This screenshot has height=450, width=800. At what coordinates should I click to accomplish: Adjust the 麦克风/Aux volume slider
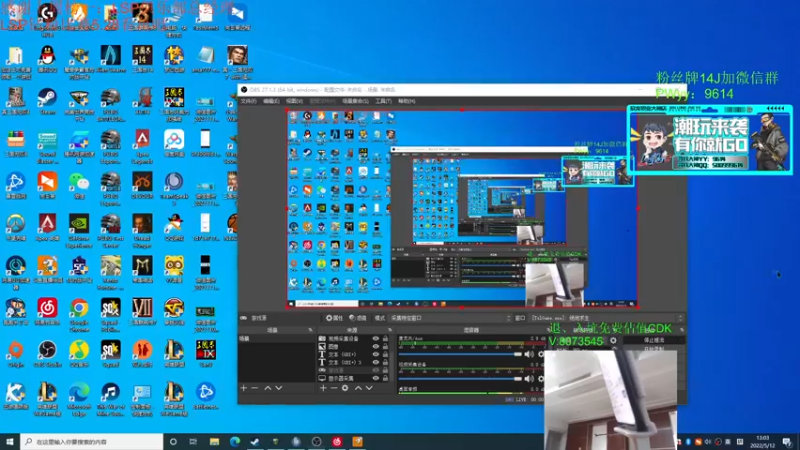pos(461,354)
